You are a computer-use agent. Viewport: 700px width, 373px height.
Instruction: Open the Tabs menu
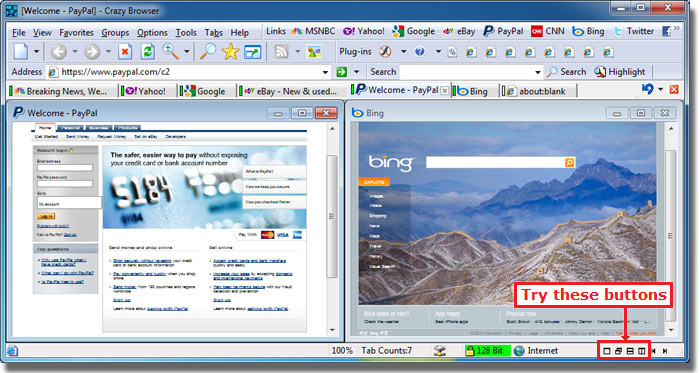click(x=213, y=33)
